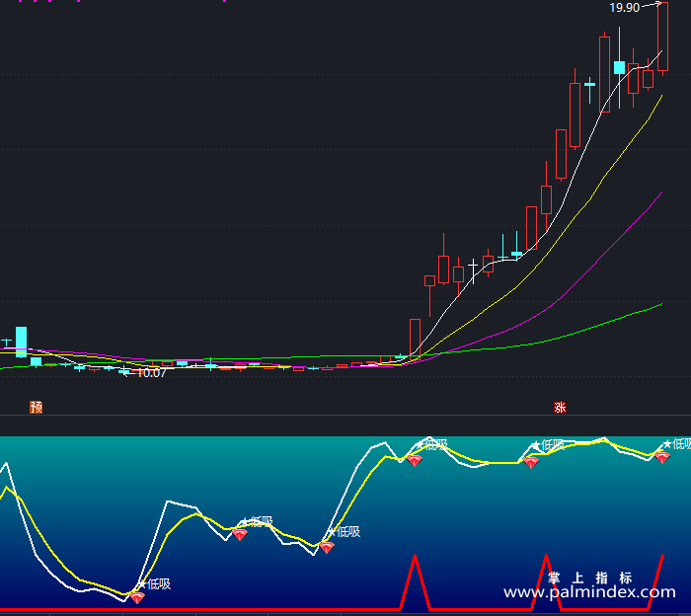Click the red 涨 marker icon
This screenshot has height=616, width=691.
[560, 407]
